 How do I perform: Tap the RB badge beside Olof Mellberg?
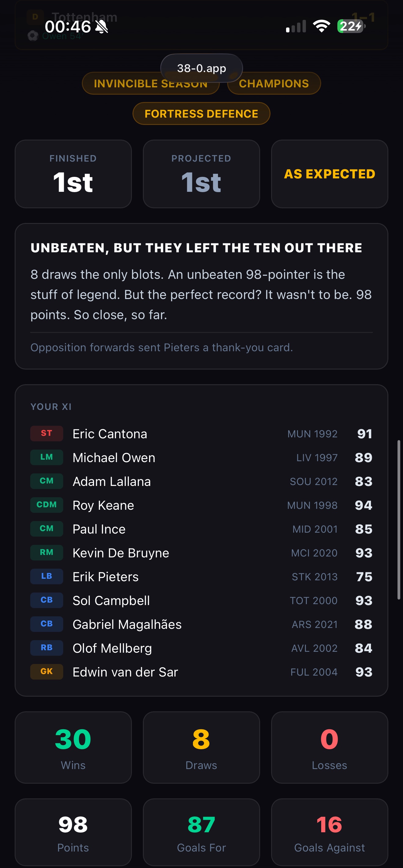coord(46,647)
